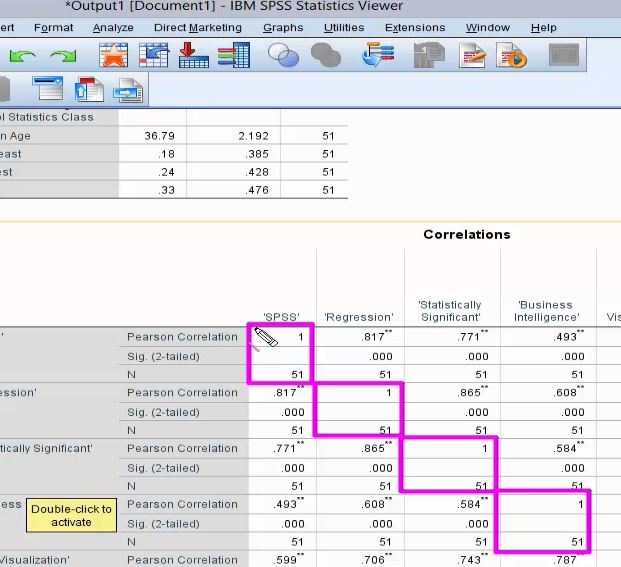The height and width of the screenshot is (567, 621).
Task: Click the .817 cell under 'Regression' column
Action: [x=376, y=337]
